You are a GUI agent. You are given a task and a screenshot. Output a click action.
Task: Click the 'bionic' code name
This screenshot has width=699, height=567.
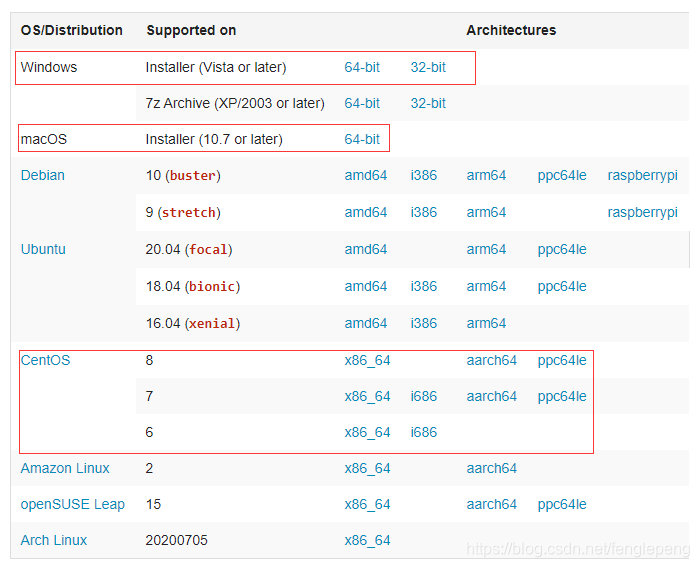pyautogui.click(x=212, y=287)
